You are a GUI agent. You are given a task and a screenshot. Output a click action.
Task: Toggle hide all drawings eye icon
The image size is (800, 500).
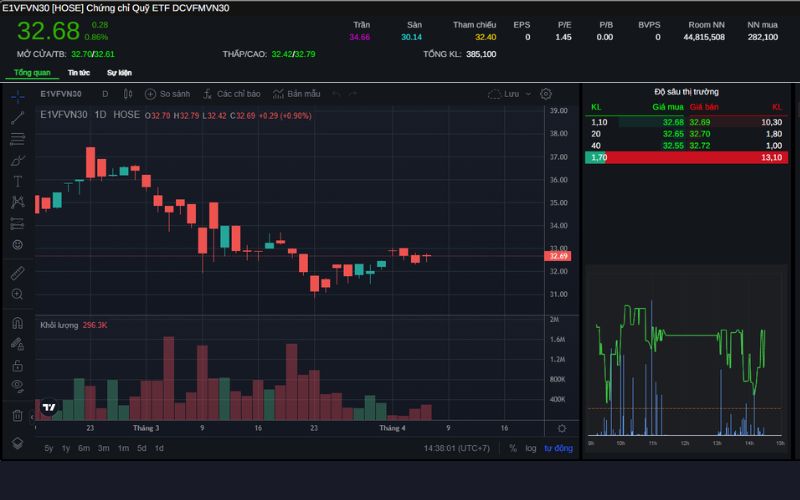pyautogui.click(x=17, y=386)
